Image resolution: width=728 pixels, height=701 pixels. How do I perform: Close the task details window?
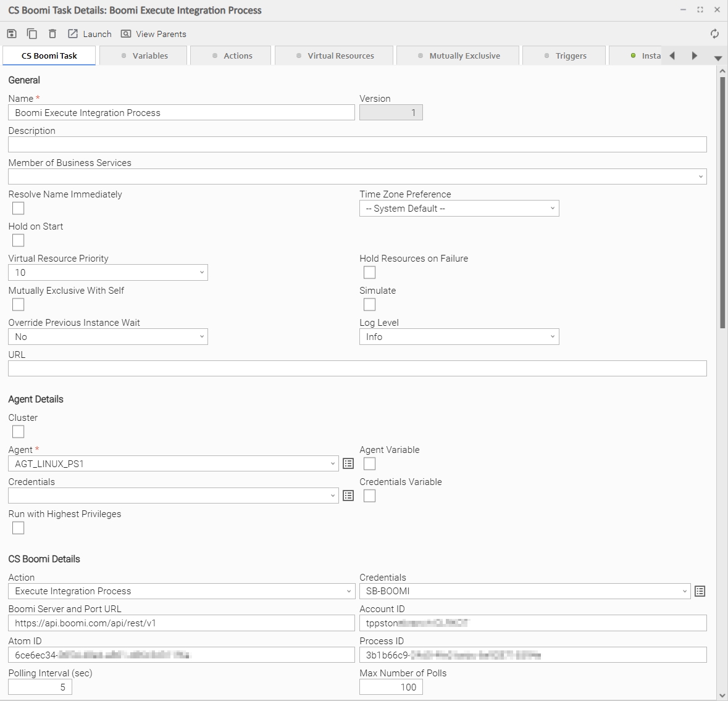pyautogui.click(x=717, y=10)
